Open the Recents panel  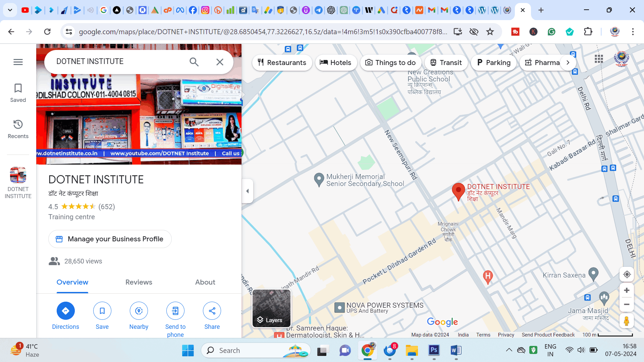pyautogui.click(x=18, y=129)
